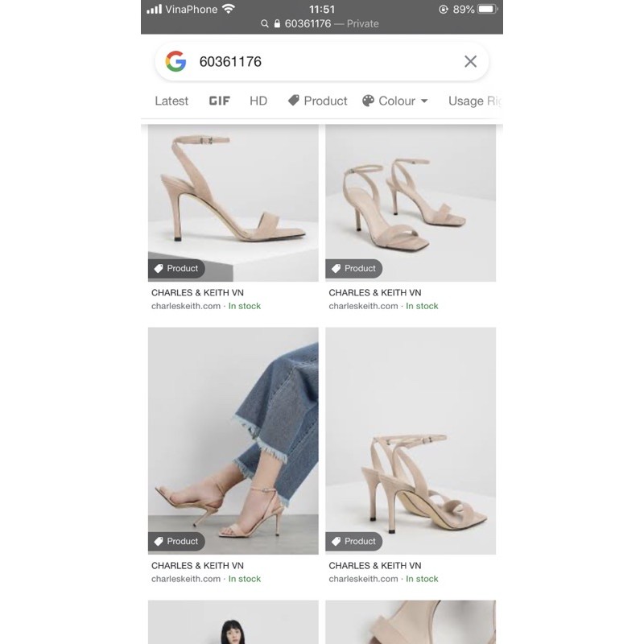Tap the search magnifier in address bar
This screenshot has width=644, height=644.
point(265,24)
